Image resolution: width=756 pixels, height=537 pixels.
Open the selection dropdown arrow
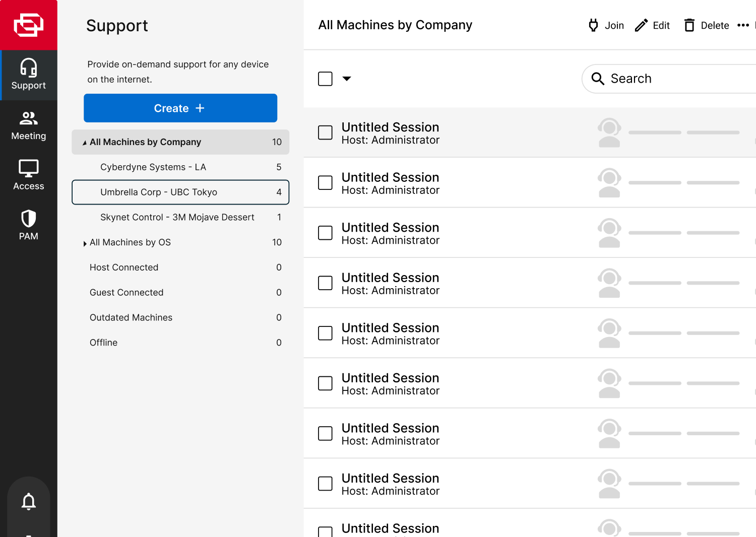[347, 79]
